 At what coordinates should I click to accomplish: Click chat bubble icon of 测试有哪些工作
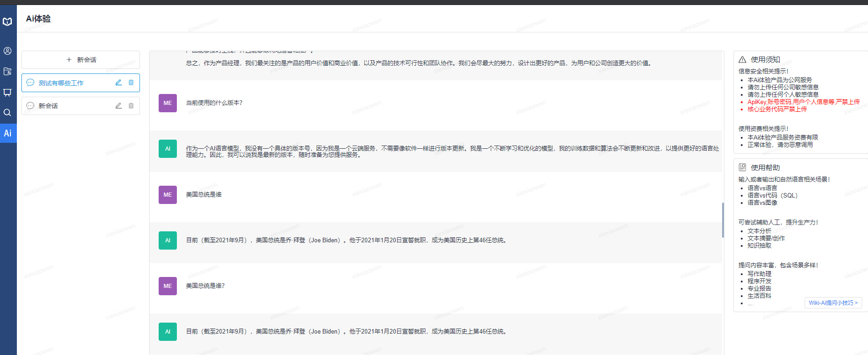(31, 83)
